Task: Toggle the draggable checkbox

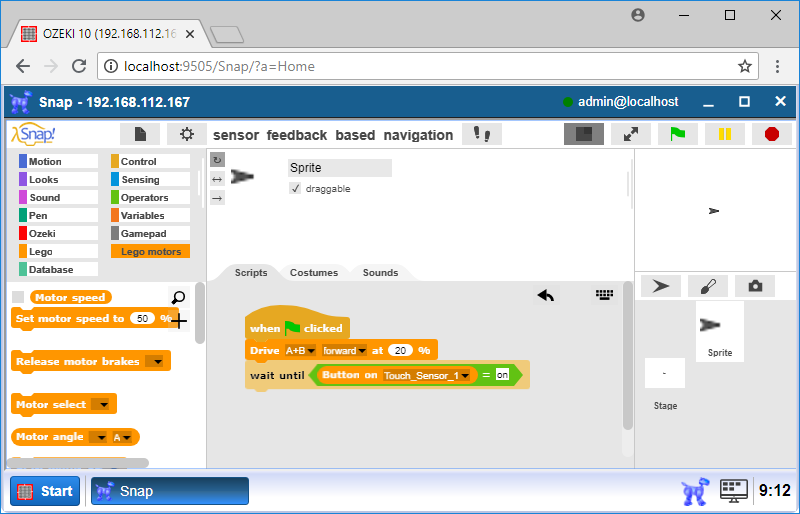Action: coord(295,188)
